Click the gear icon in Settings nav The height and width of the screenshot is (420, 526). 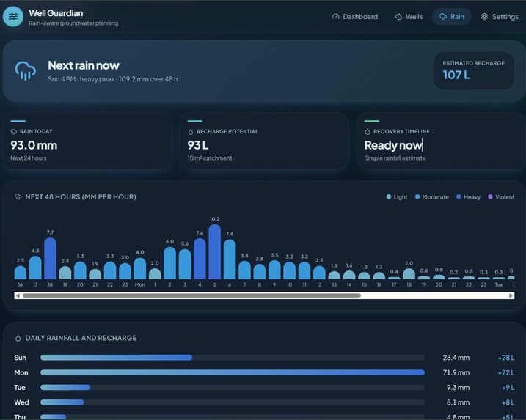point(484,16)
